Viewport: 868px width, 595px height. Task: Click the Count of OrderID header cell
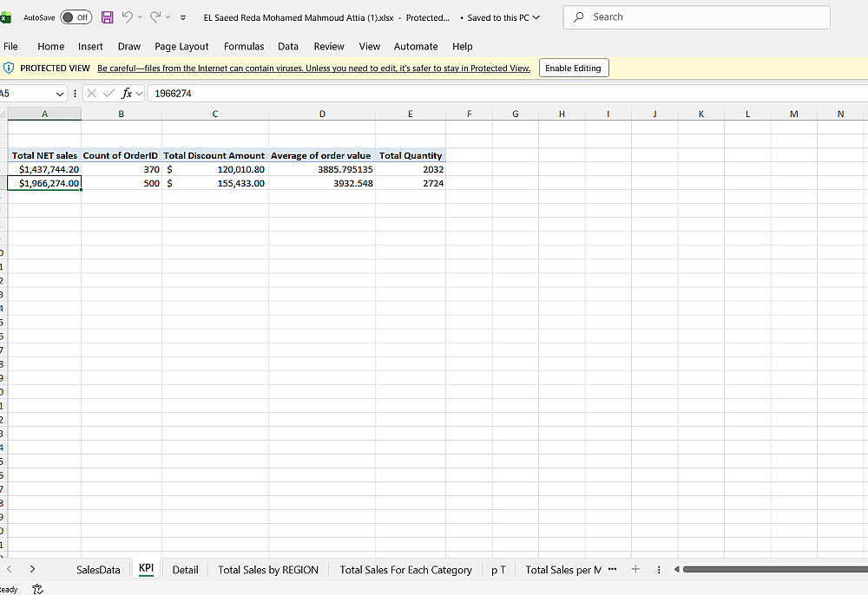122,155
